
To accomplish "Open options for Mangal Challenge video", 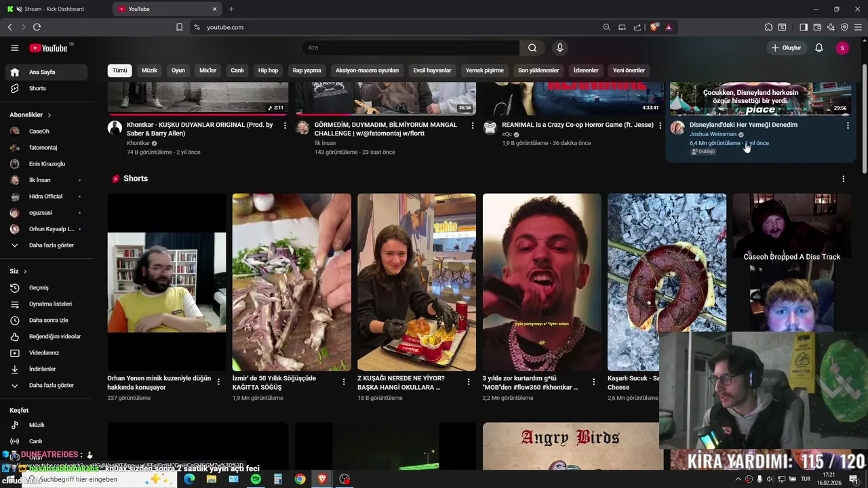I will coord(473,125).
